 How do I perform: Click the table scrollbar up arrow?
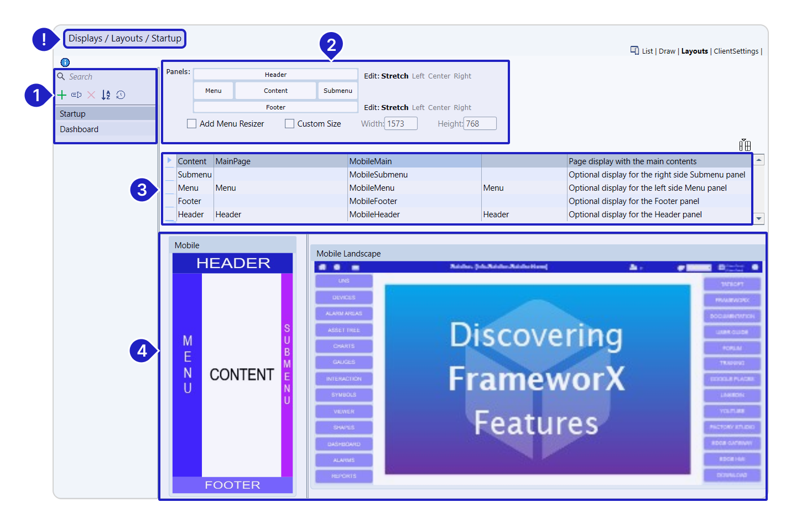759,160
